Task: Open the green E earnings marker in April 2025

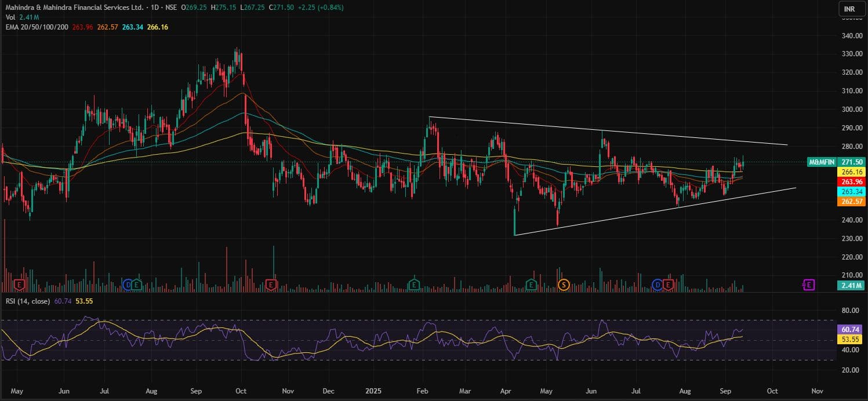Action: (532, 285)
